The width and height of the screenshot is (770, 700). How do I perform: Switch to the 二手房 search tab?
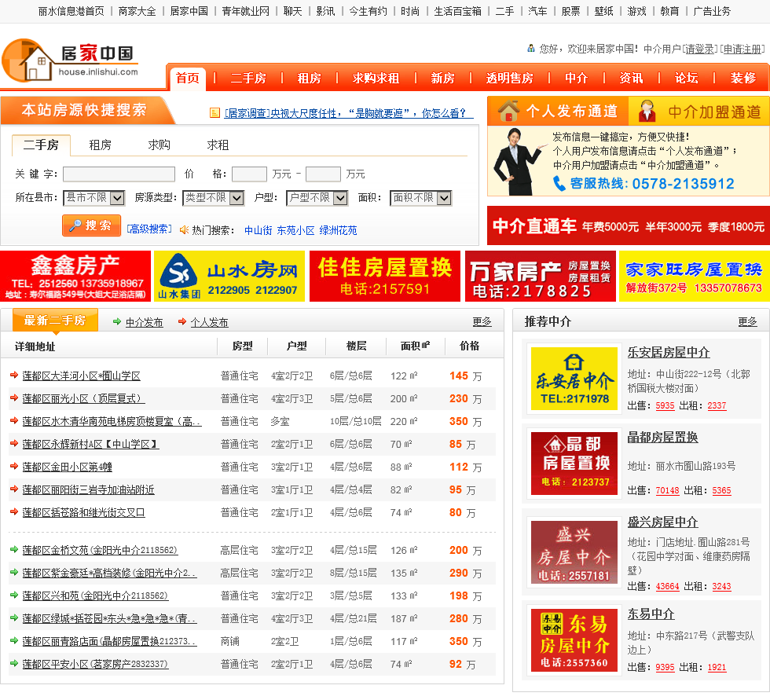(41, 145)
